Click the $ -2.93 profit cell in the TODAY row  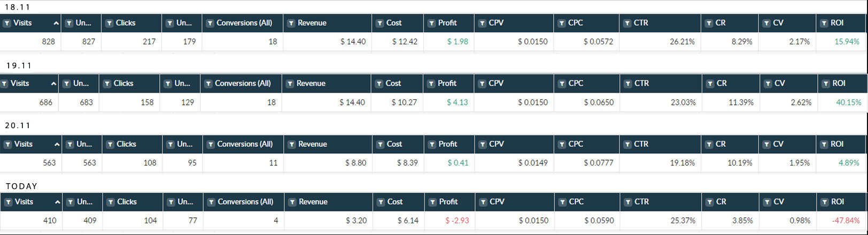tap(449, 220)
